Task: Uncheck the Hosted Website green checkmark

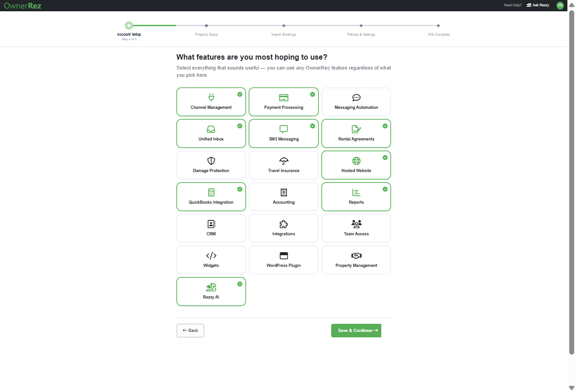Action: (385, 158)
